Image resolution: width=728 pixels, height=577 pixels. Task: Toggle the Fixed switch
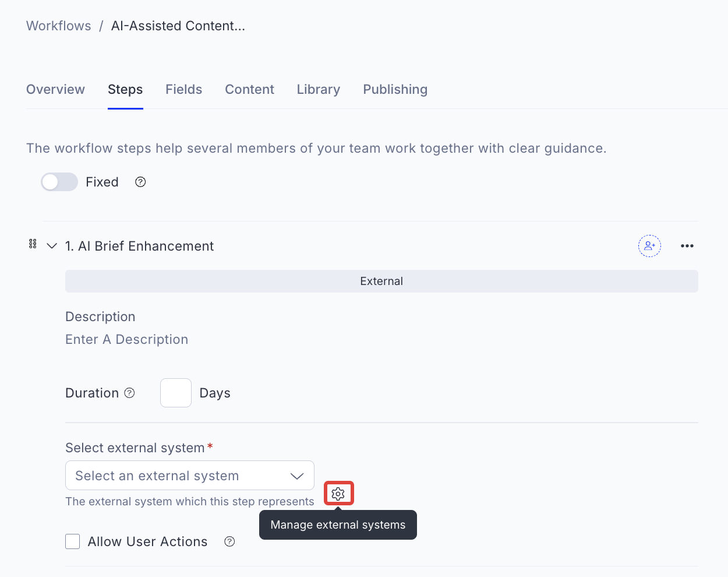click(59, 182)
